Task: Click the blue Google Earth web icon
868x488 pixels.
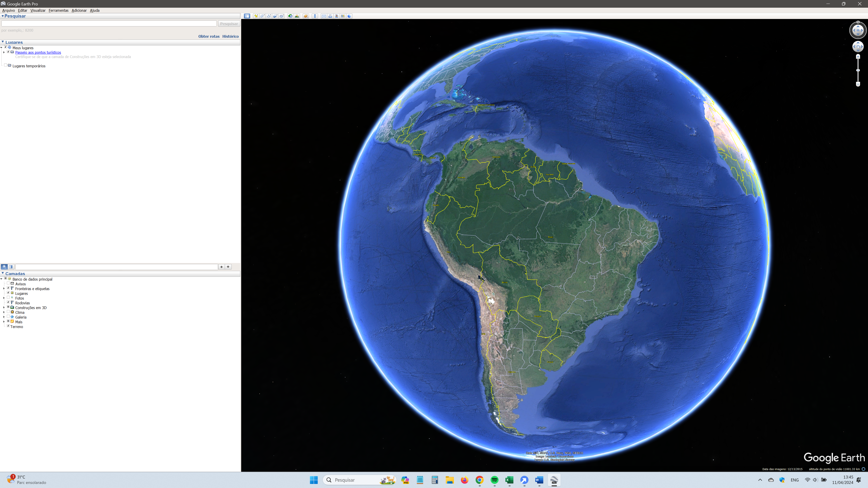Action: coord(349,16)
